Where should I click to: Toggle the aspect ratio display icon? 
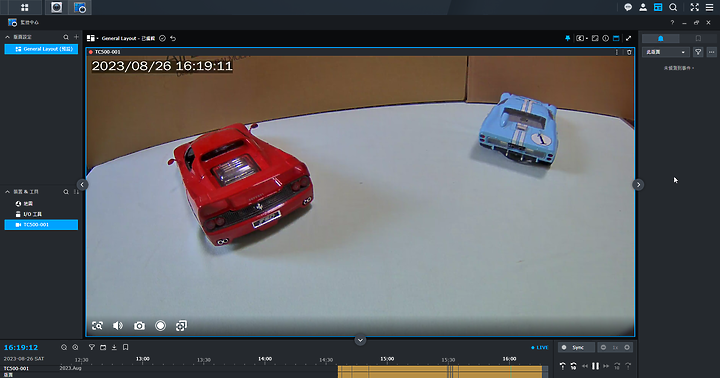pyautogui.click(x=595, y=39)
